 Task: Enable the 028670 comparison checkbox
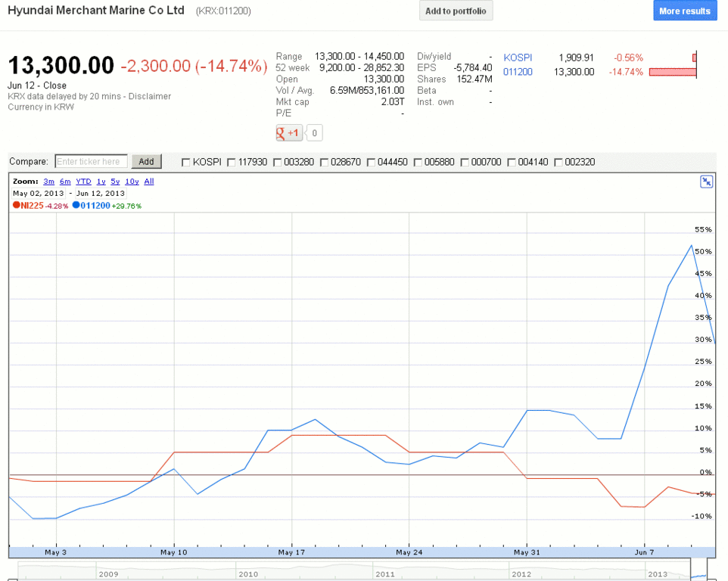324,162
